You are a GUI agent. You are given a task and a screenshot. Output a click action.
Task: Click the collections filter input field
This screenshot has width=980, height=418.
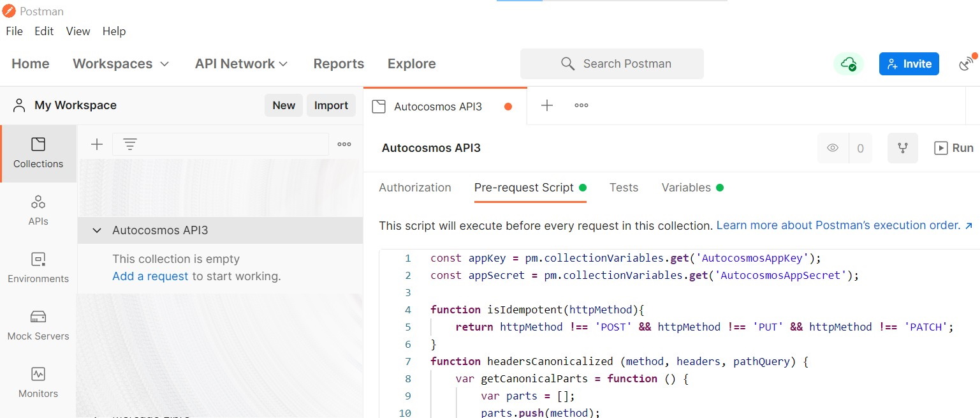coord(221,144)
